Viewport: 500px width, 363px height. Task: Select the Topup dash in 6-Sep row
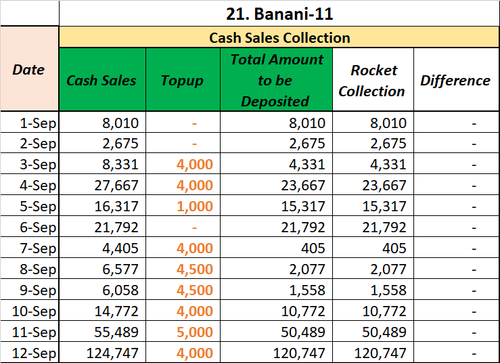tap(183, 227)
